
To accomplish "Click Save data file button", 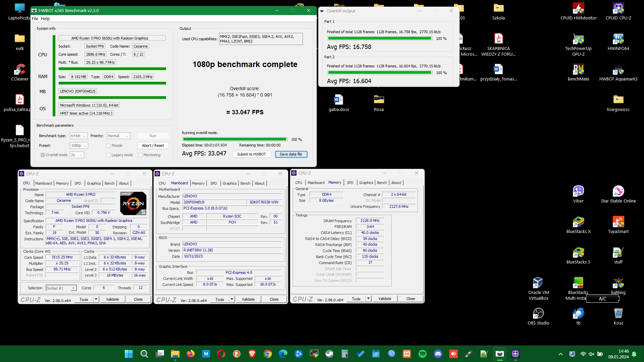I will (291, 154).
